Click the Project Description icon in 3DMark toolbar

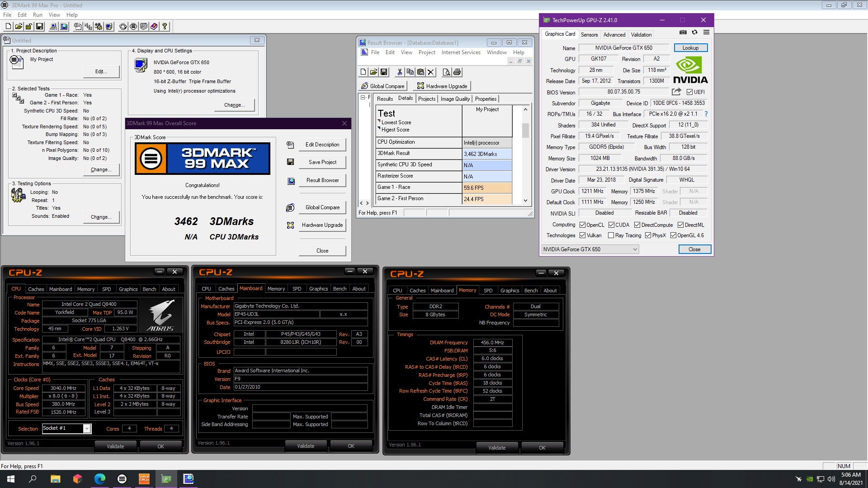78,27
